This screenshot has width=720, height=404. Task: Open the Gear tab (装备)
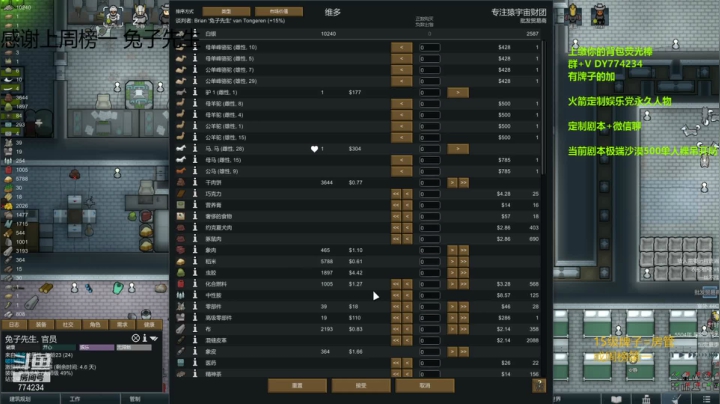pos(41,325)
